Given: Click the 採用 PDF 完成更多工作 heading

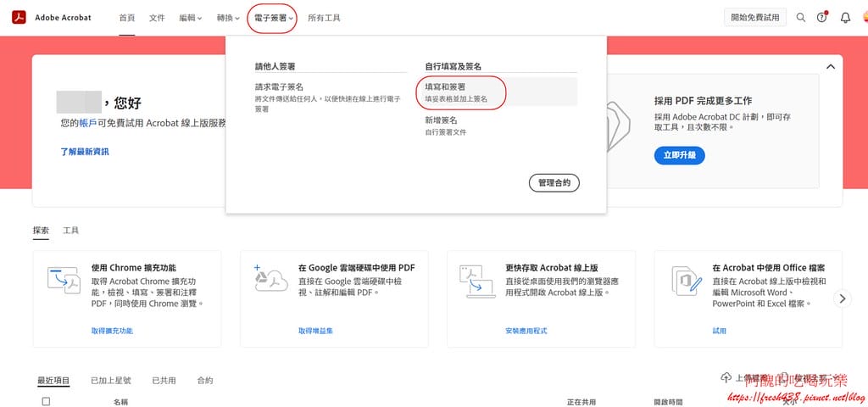Looking at the screenshot, I should point(703,101).
